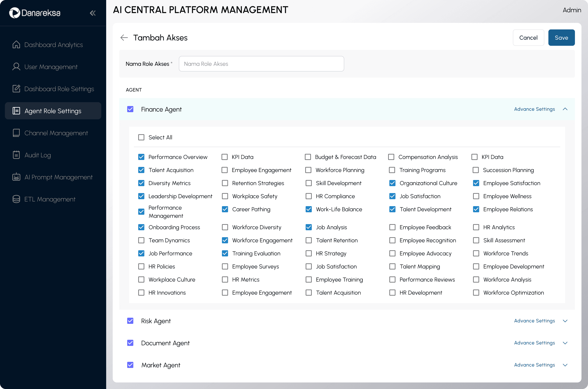Click the User Management person icon
The image size is (588, 389).
point(16,67)
